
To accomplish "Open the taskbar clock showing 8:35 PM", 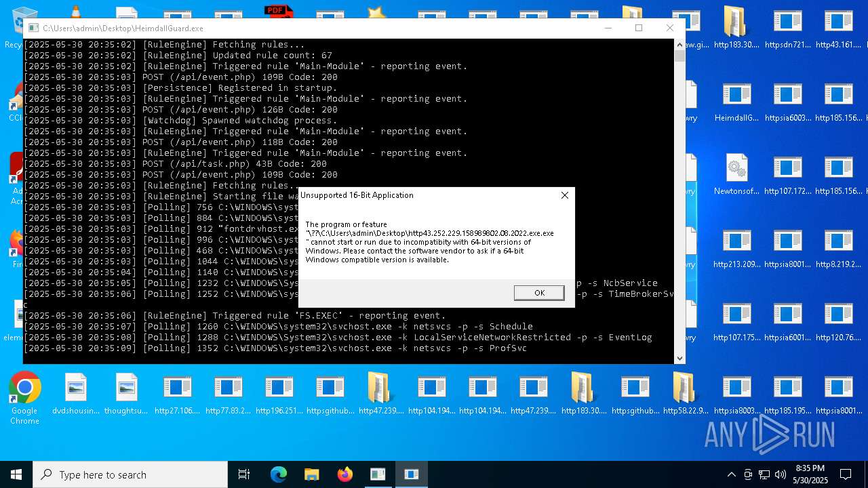I will pos(810,474).
